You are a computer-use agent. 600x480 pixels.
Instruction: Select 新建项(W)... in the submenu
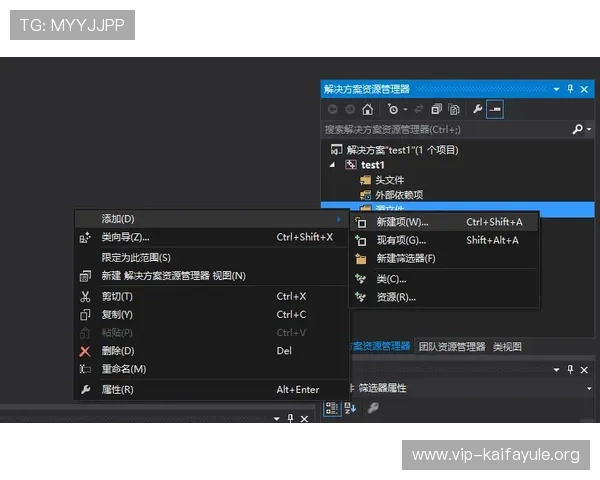click(443, 222)
